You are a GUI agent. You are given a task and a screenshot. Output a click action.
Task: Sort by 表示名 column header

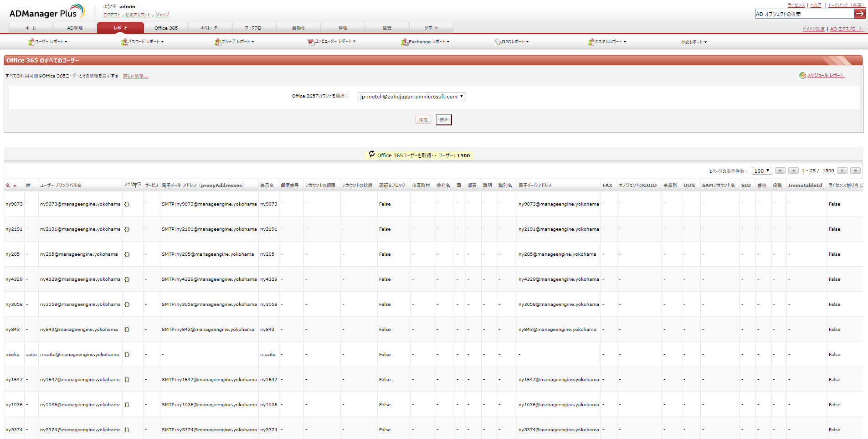[x=267, y=186]
